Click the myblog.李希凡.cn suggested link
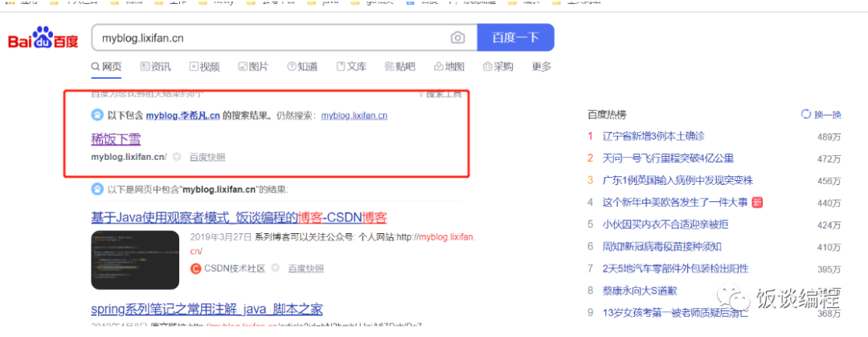The image size is (868, 337). [182, 116]
